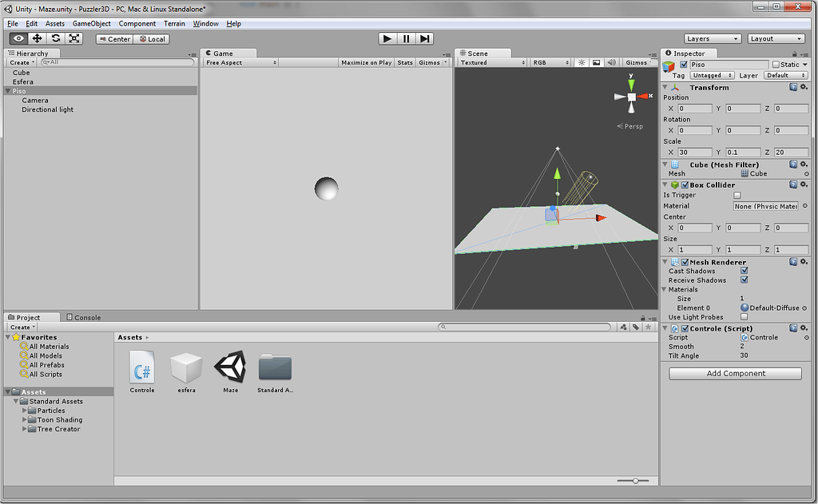The image size is (818, 504).
Task: Click the Add Component button
Action: [x=734, y=373]
